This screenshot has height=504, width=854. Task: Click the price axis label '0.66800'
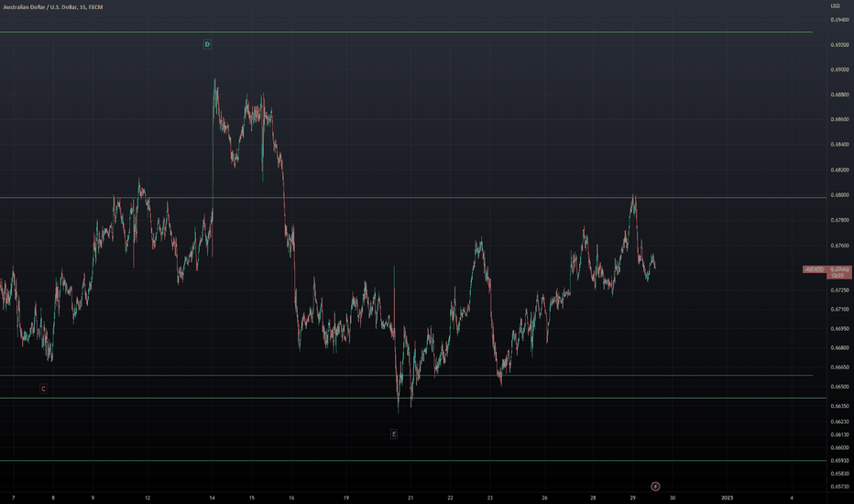(x=839, y=347)
